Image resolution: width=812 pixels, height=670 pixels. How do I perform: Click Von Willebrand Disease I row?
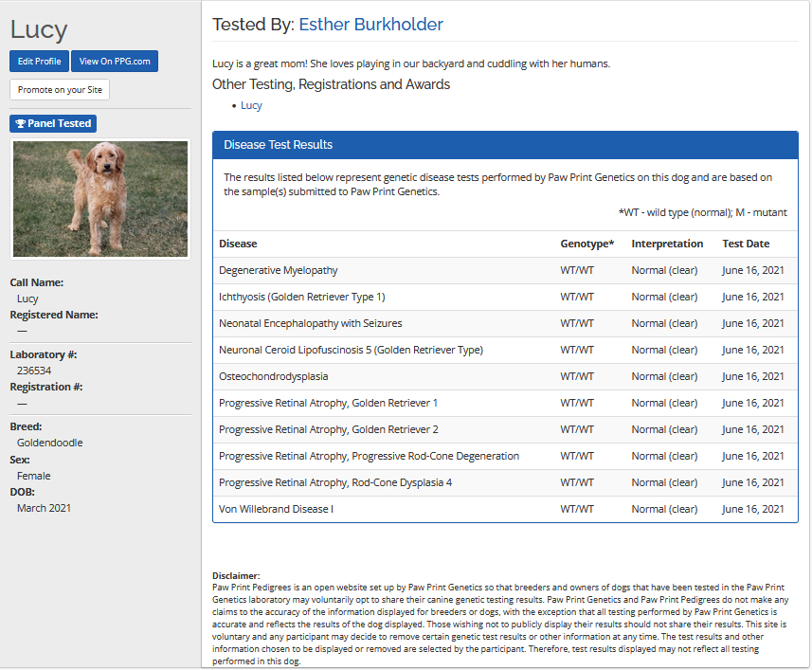tap(276, 509)
